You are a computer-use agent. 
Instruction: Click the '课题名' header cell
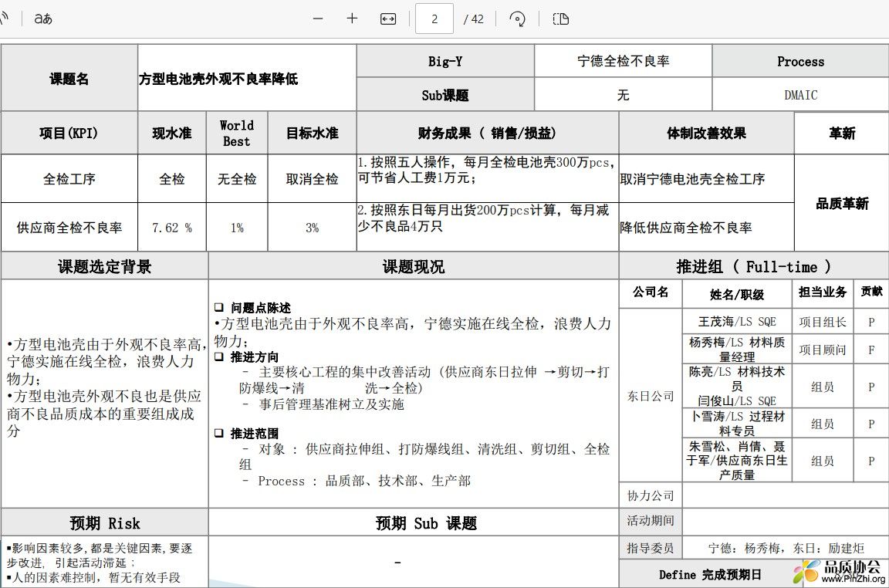pyautogui.click(x=69, y=78)
